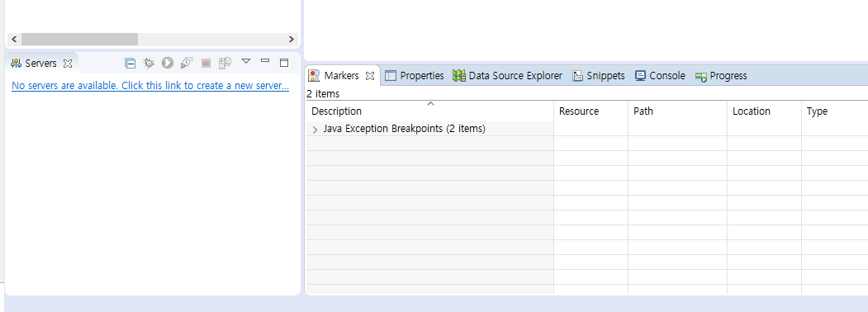Switch to the Snippets tab
This screenshot has height=312, width=868.
[x=599, y=76]
